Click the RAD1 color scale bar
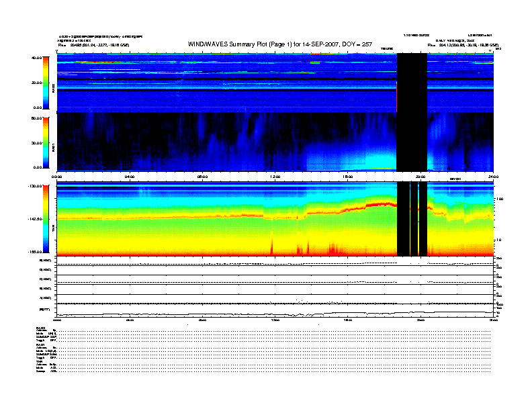The height and width of the screenshot is (411, 532). coord(46,143)
